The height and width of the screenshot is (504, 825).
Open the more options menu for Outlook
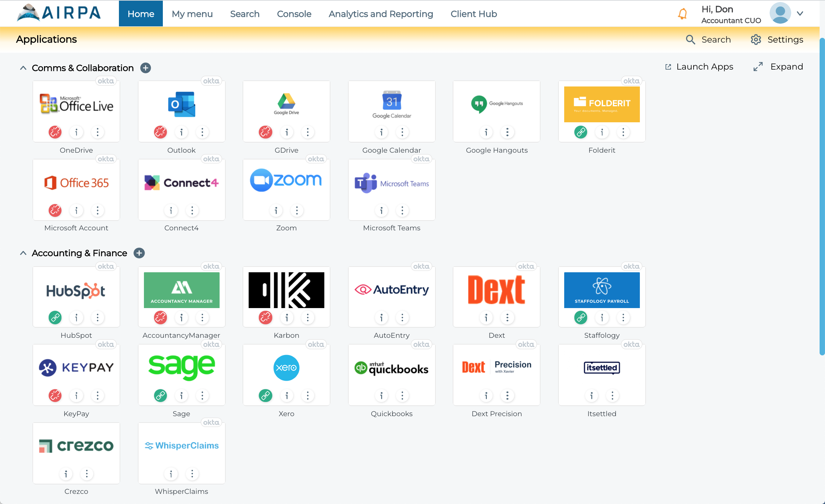[202, 132]
